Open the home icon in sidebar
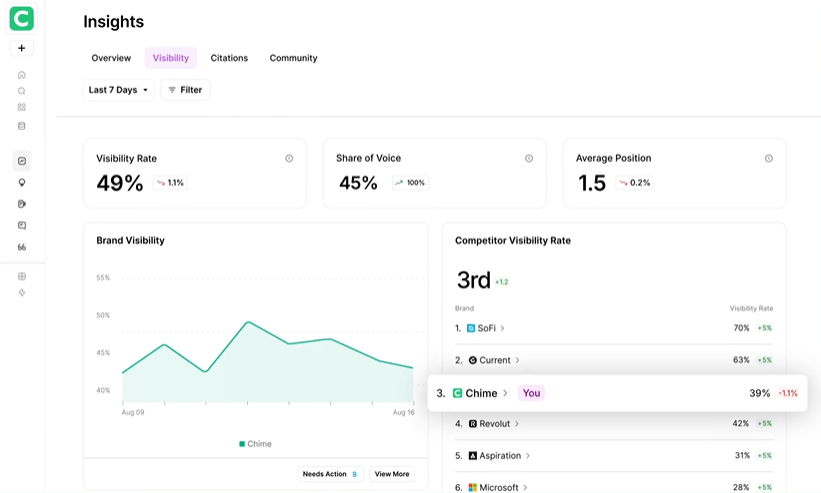Image resolution: width=821 pixels, height=493 pixels. pos(21,75)
